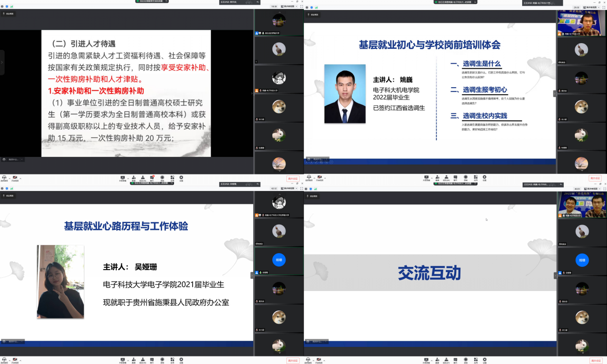The image size is (607, 364).
Task: Unmute the microphone headset toggle
Action: coord(4,177)
